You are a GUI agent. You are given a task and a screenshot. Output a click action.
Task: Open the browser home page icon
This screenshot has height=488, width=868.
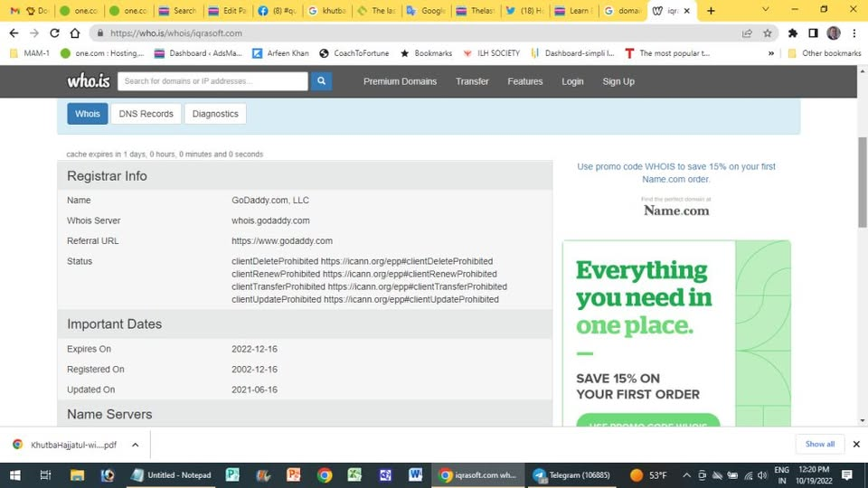[x=75, y=33]
